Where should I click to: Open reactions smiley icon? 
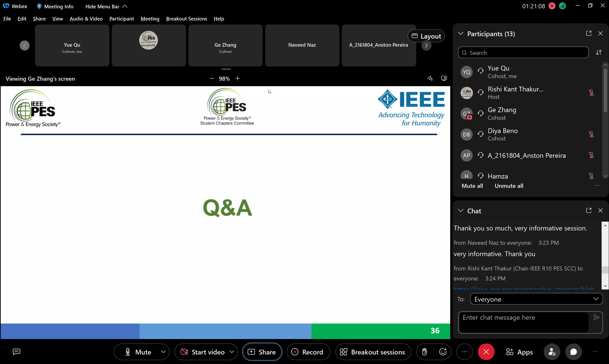(443, 352)
